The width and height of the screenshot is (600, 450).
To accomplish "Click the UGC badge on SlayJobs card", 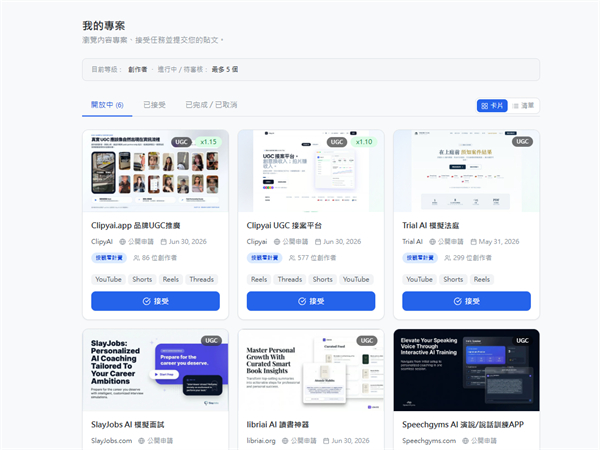I will [211, 341].
